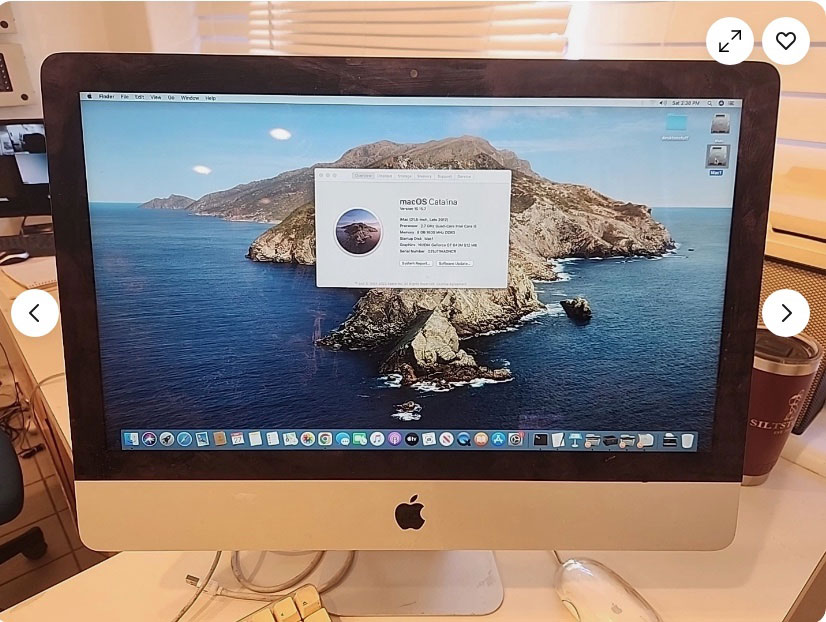Open Messages from the Dock
Screen dimensions: 826x622
[343, 438]
